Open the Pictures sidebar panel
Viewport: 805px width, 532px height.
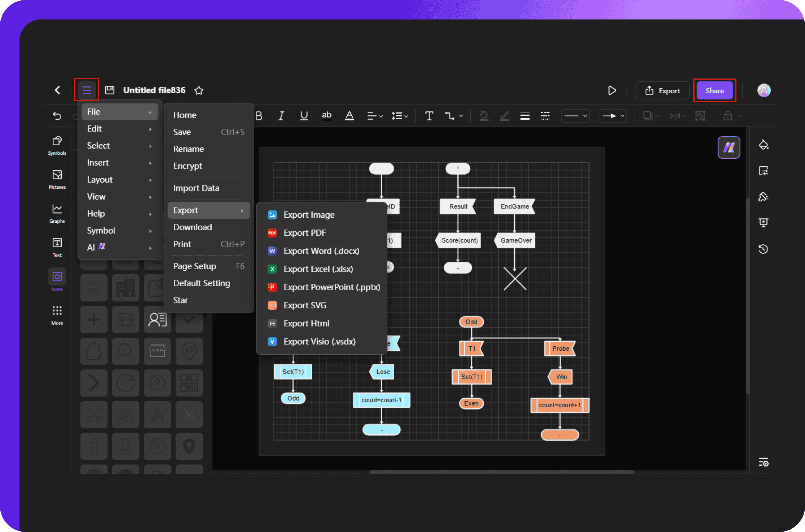57,179
